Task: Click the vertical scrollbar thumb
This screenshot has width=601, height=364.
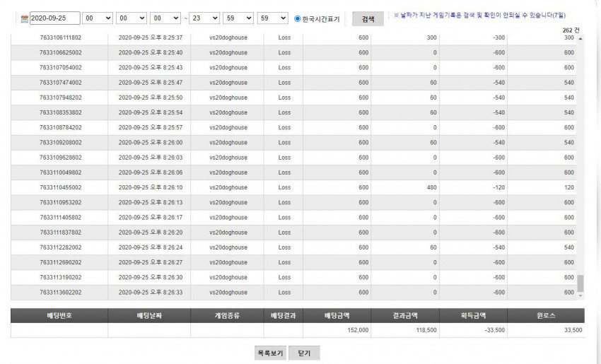Action: (x=580, y=283)
